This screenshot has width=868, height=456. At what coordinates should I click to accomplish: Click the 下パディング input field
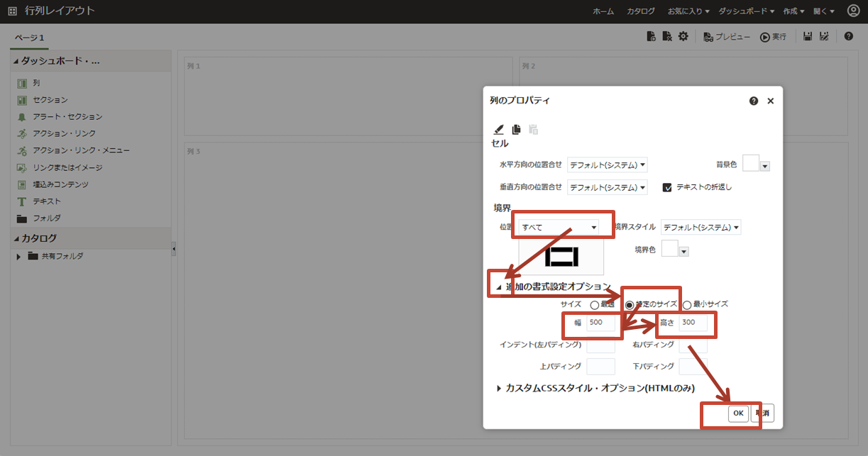click(693, 367)
